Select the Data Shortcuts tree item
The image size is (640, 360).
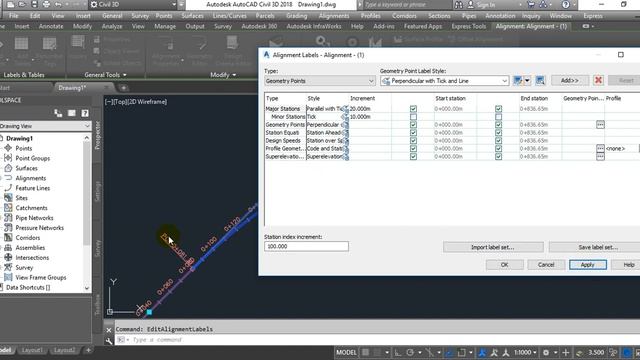coord(28,287)
